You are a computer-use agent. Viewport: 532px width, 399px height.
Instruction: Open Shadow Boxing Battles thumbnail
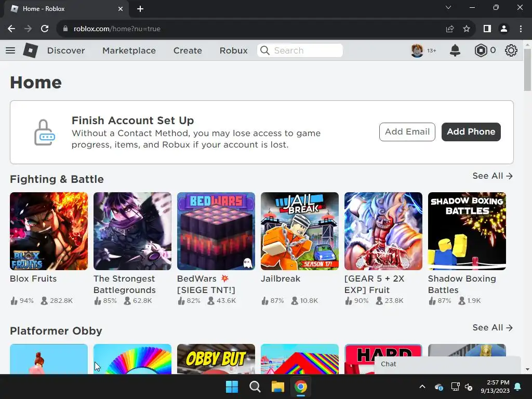coord(467,231)
